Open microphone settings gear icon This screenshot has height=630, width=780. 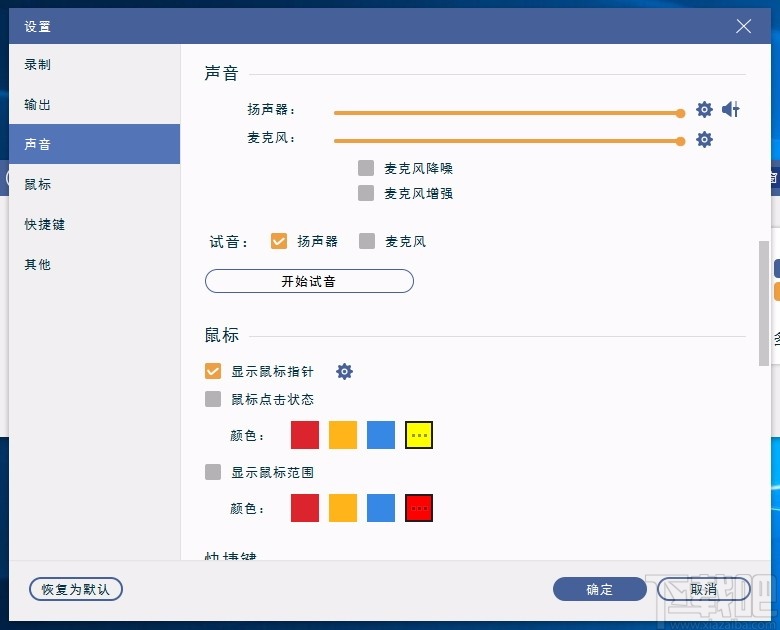(704, 139)
